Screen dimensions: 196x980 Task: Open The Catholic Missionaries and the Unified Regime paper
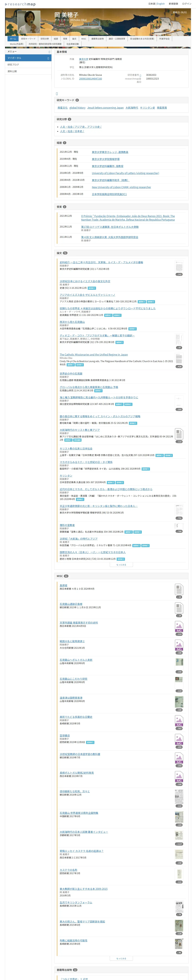[94, 355]
